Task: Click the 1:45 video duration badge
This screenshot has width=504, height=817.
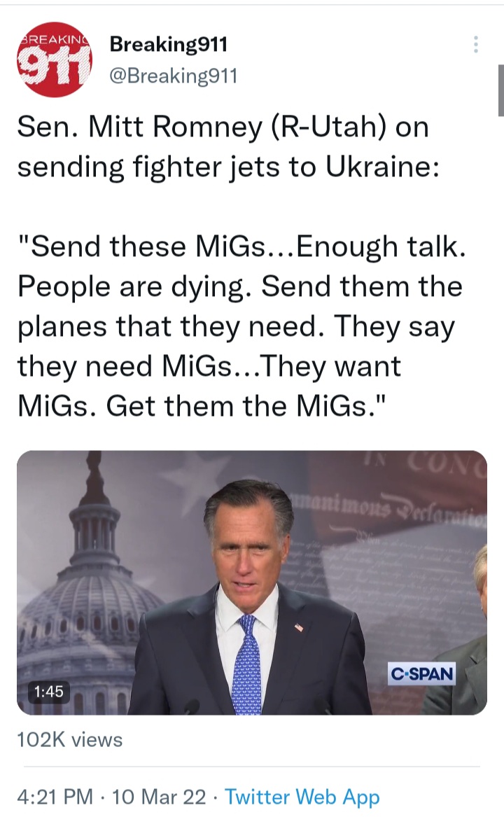Action: [48, 692]
